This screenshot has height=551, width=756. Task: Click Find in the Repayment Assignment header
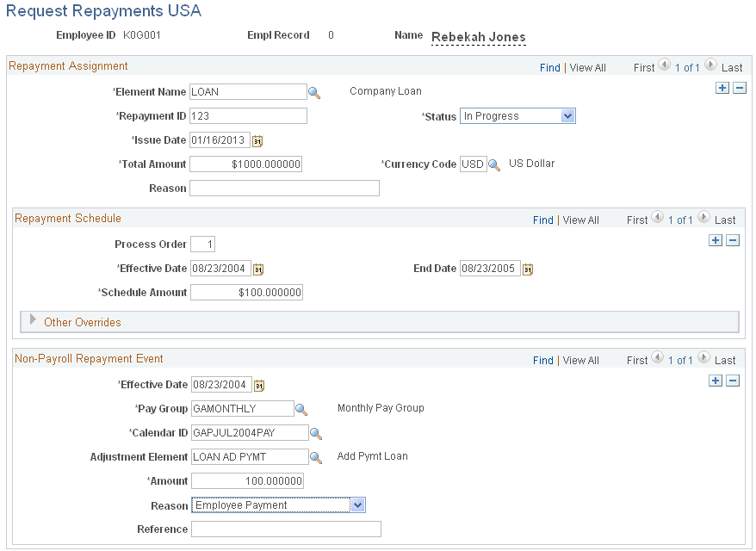(549, 67)
